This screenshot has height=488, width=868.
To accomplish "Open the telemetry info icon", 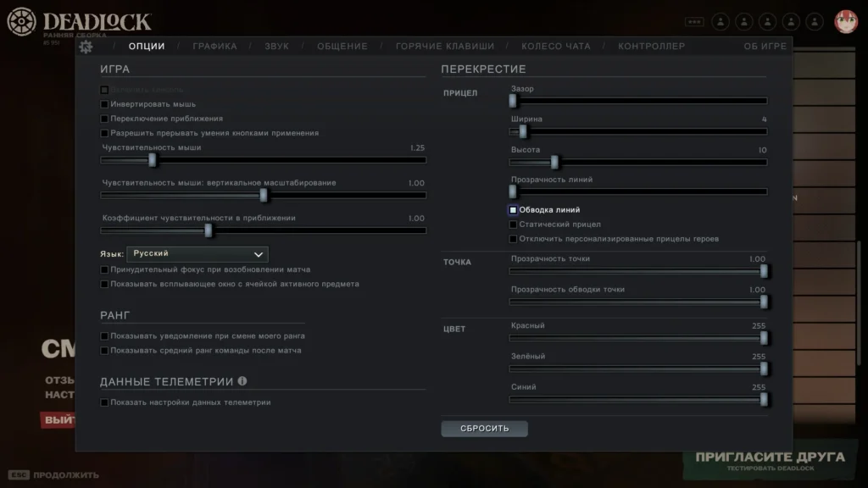I will pyautogui.click(x=242, y=381).
